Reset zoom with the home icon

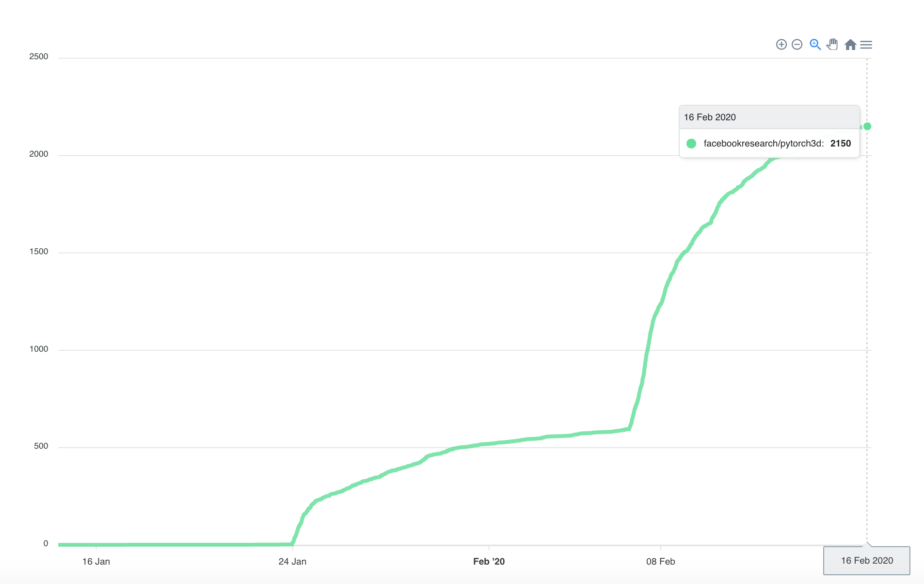pos(850,45)
